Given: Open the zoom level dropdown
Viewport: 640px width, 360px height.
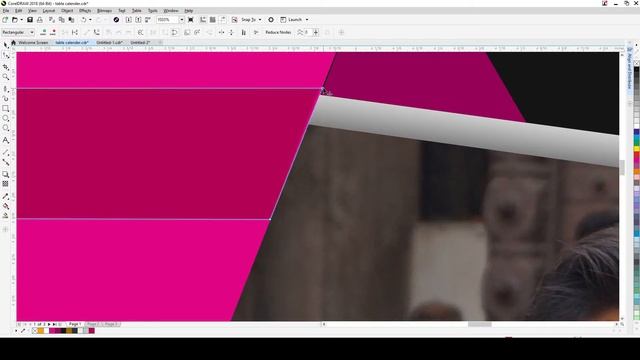Looking at the screenshot, I should click(182, 20).
